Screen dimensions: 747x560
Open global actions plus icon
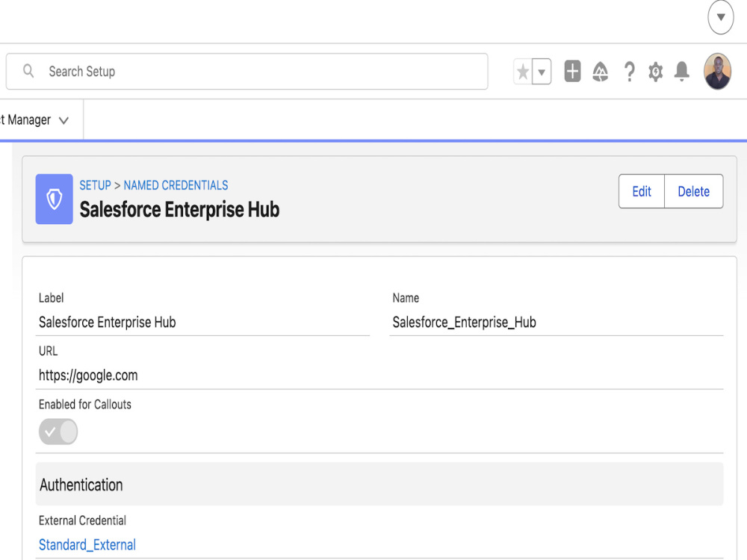pos(572,72)
